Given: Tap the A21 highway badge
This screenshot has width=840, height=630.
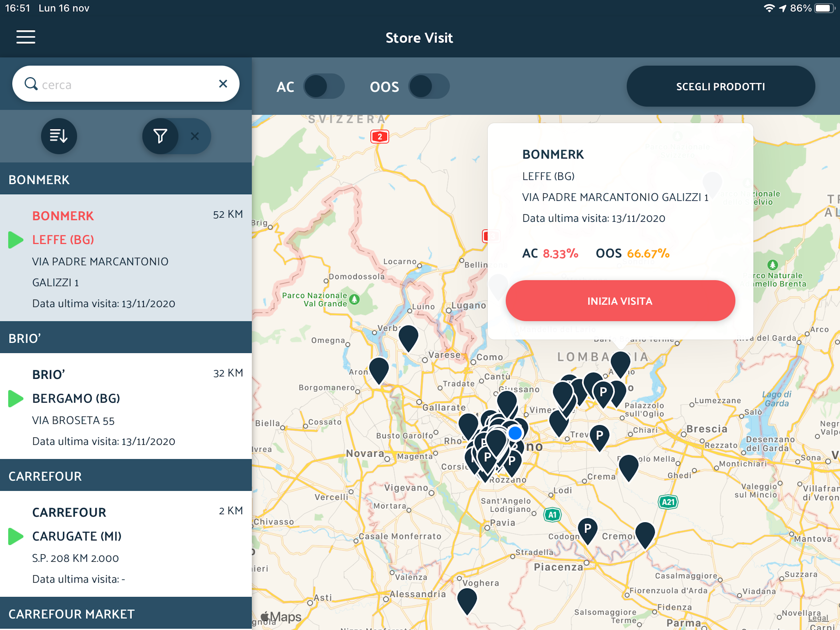Looking at the screenshot, I should [x=668, y=502].
